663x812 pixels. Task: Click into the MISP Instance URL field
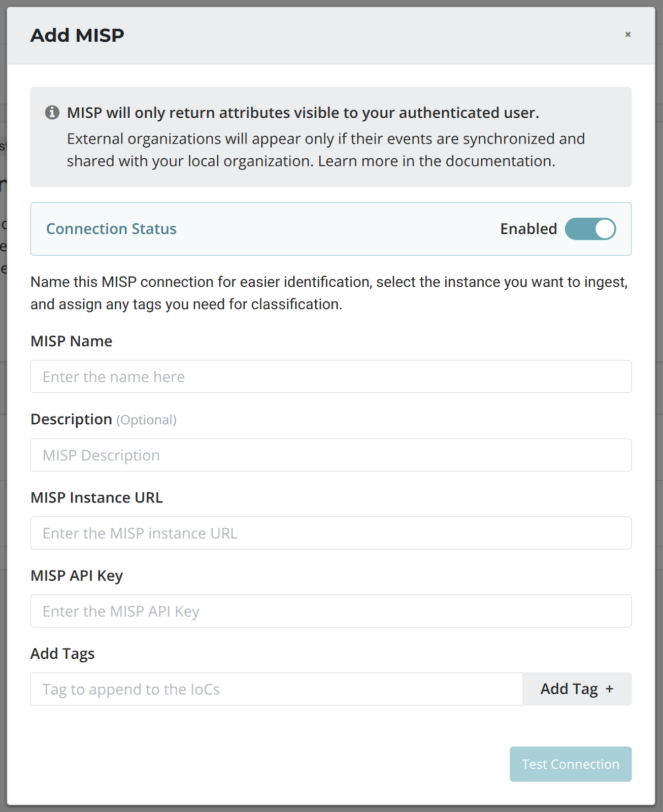click(x=330, y=533)
